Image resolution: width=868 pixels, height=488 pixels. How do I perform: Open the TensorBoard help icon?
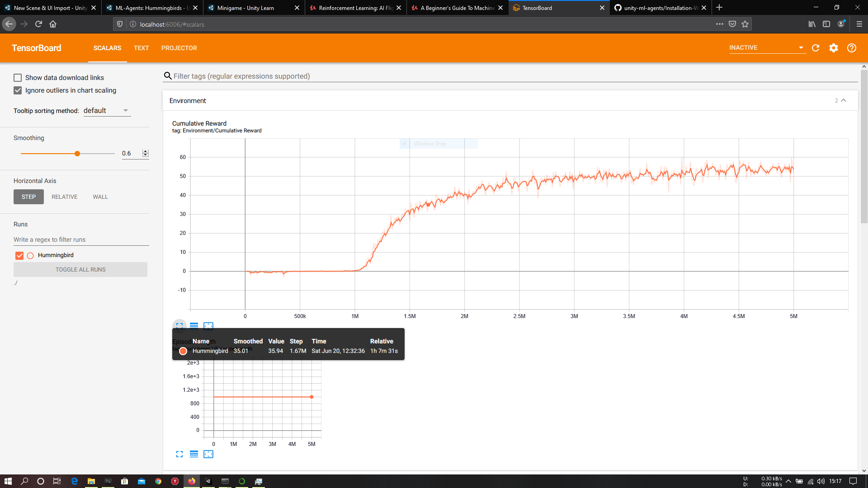(x=852, y=48)
